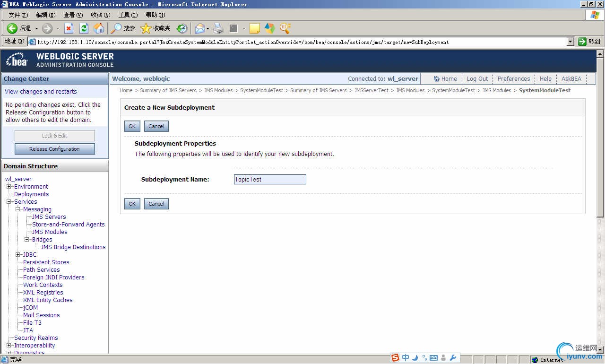Open the 帮助(H) menu
Image resolution: width=605 pixels, height=364 pixels.
tap(156, 15)
